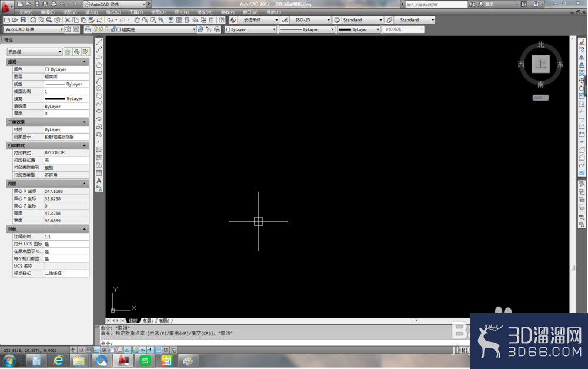Click the Text Style icon beside 长仿宋体

click(233, 20)
